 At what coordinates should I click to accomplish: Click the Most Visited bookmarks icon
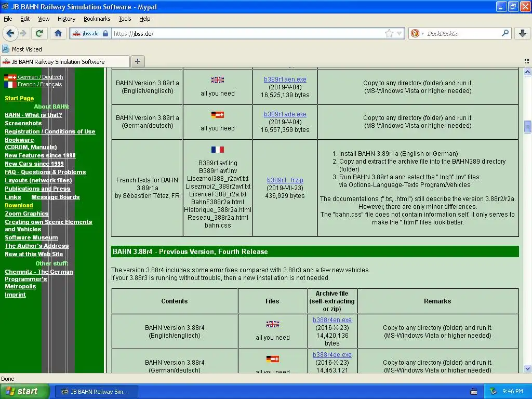(5, 49)
